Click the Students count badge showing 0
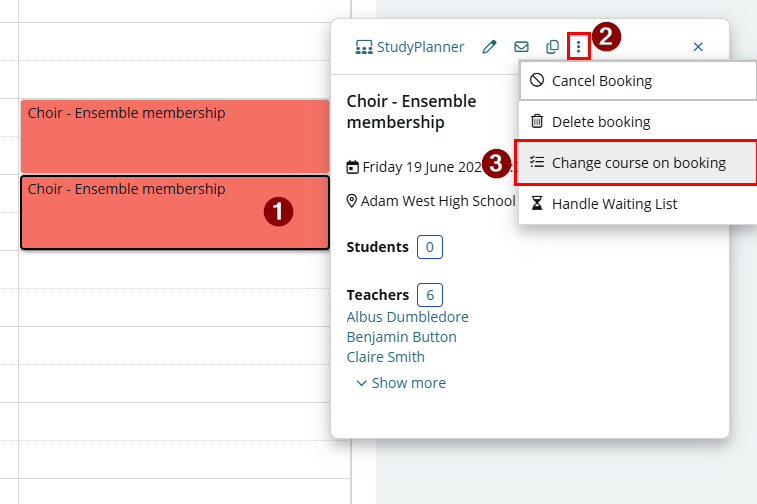 coord(430,247)
